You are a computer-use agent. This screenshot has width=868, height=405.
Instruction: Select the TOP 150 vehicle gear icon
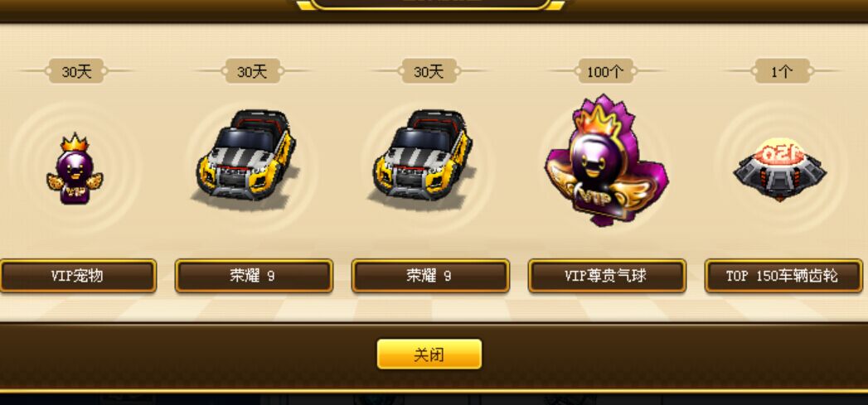780,169
